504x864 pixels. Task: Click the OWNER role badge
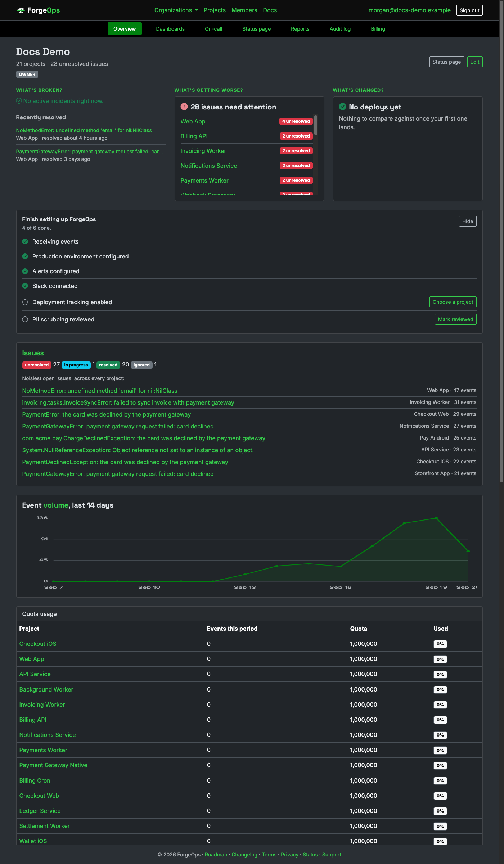[x=27, y=75]
